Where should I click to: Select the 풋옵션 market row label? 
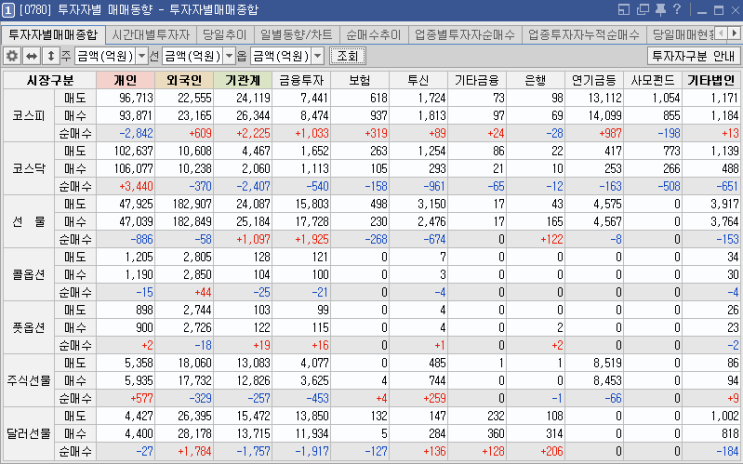pos(29,328)
